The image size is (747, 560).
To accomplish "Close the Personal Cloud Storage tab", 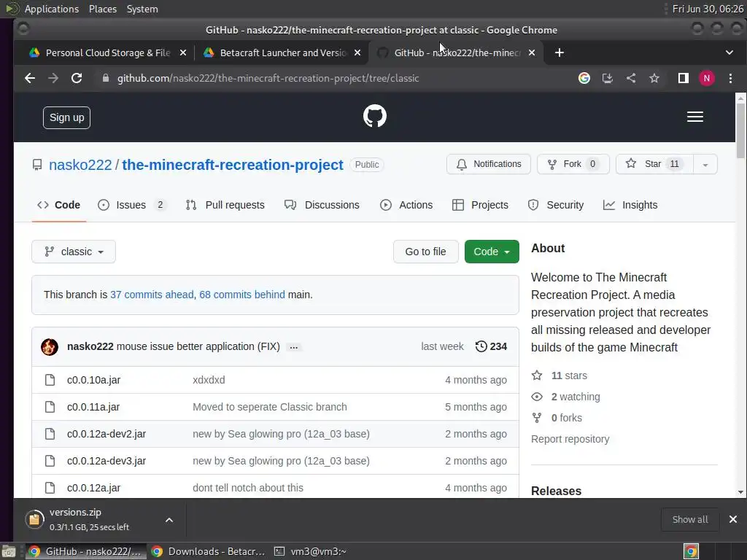I will point(183,52).
